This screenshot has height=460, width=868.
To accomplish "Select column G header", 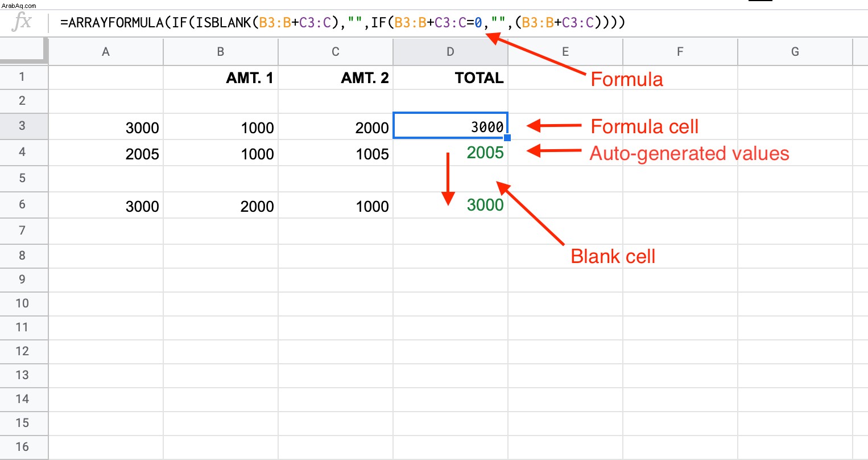I will tap(795, 52).
